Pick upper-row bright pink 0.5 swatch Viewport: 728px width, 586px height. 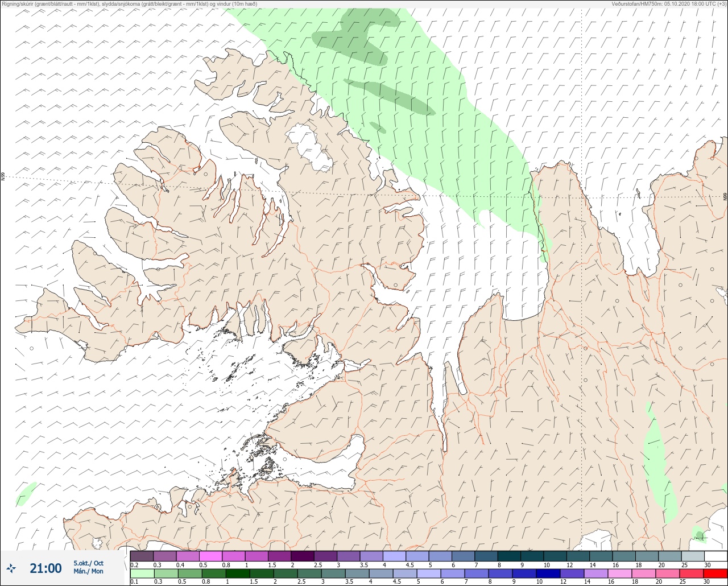(210, 556)
